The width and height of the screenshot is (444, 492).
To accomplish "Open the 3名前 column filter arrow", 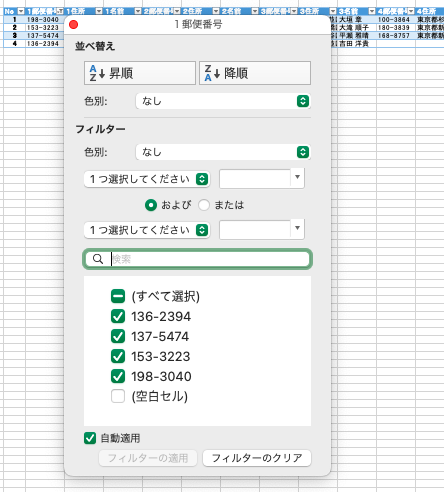I will [x=372, y=11].
